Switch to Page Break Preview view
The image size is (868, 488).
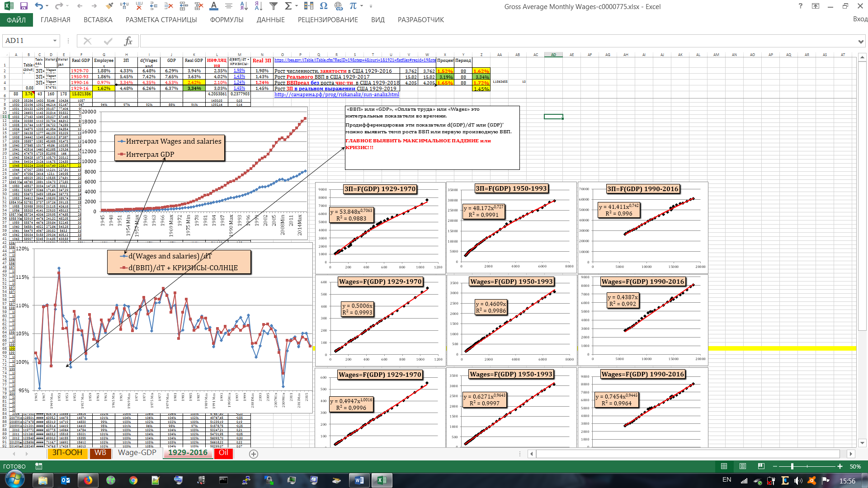761,466
